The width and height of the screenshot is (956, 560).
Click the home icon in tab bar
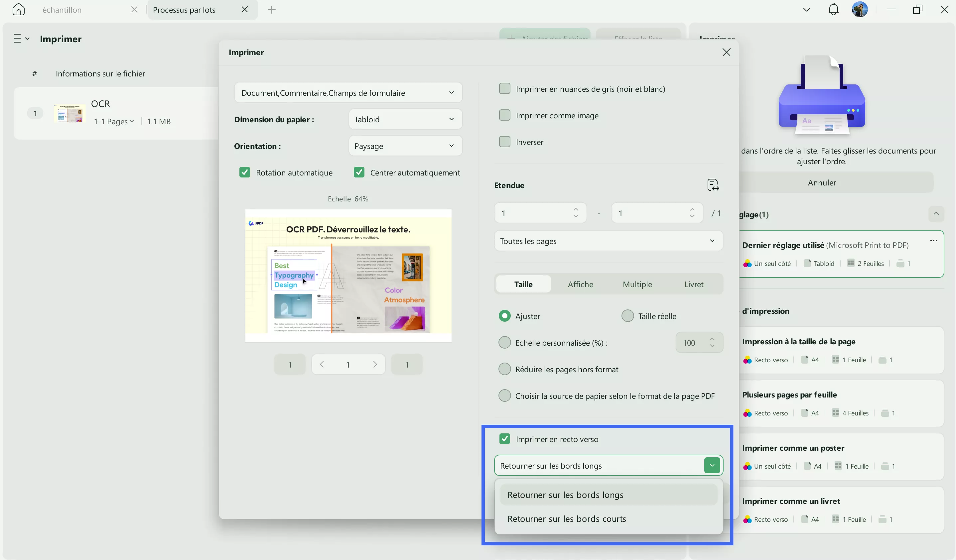click(x=18, y=10)
